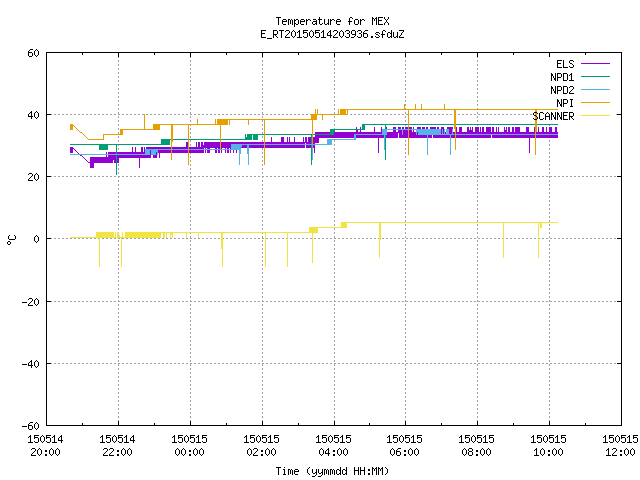Viewport: 640px width, 480px height.
Task: Click the x-axis title 'Time (yymmdd HH:MM)'
Action: [x=332, y=471]
